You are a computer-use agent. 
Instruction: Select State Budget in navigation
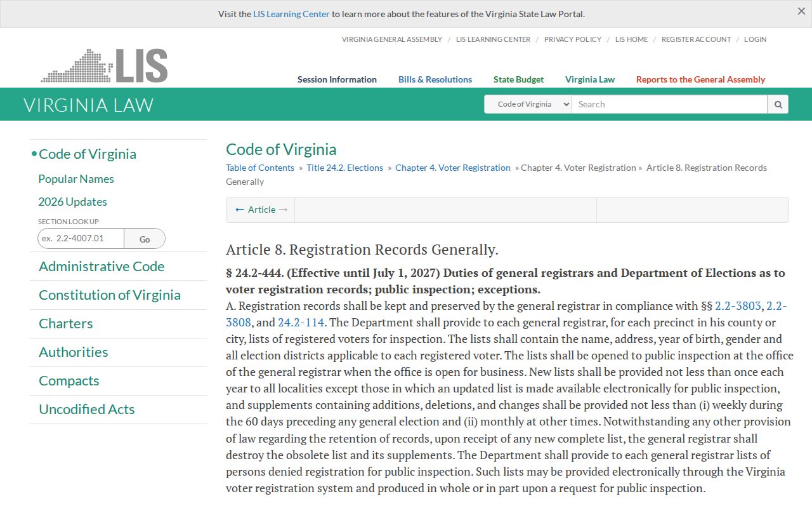pyautogui.click(x=518, y=79)
